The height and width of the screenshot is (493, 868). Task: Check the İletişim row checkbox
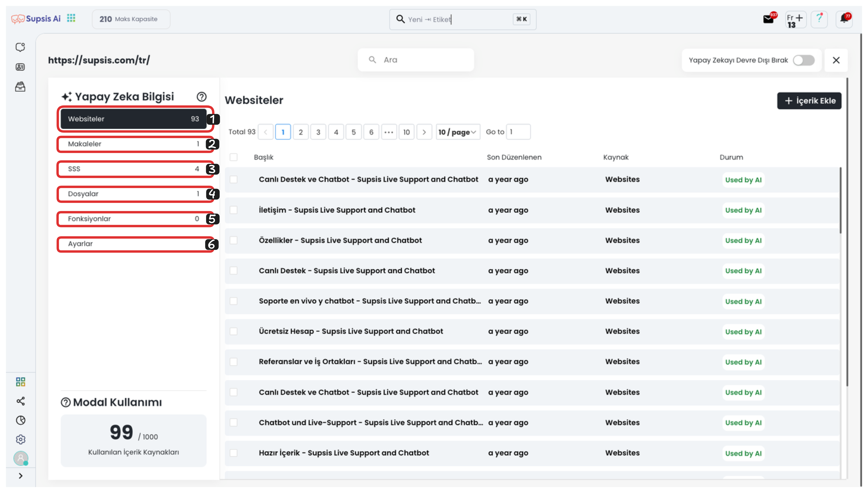coord(233,210)
